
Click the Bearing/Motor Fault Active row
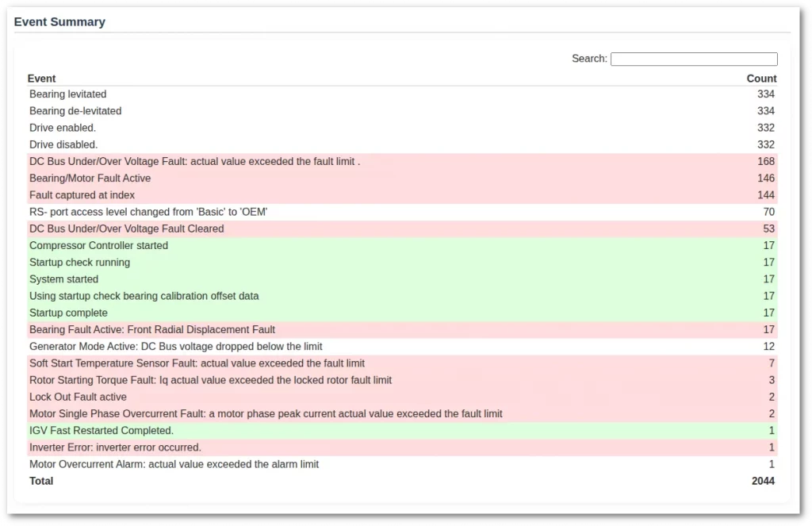click(90, 179)
